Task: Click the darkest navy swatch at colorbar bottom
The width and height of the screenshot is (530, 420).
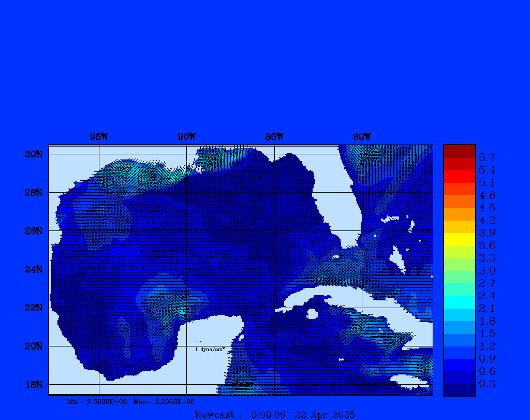Action: [459, 389]
